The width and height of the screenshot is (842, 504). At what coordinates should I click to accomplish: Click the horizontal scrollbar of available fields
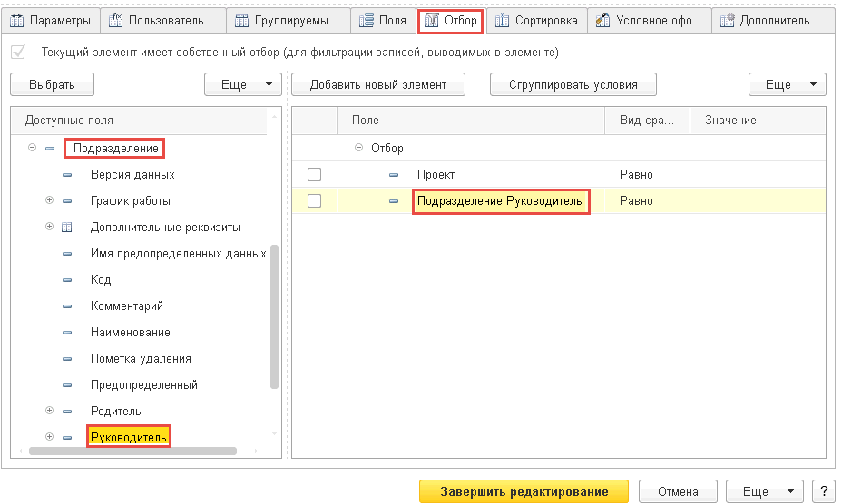pos(132,451)
